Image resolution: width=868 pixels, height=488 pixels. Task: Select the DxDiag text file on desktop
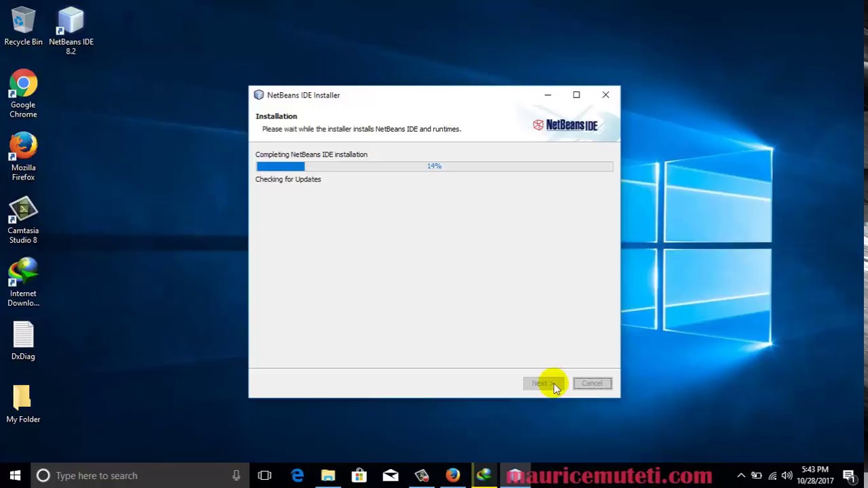[x=23, y=341]
